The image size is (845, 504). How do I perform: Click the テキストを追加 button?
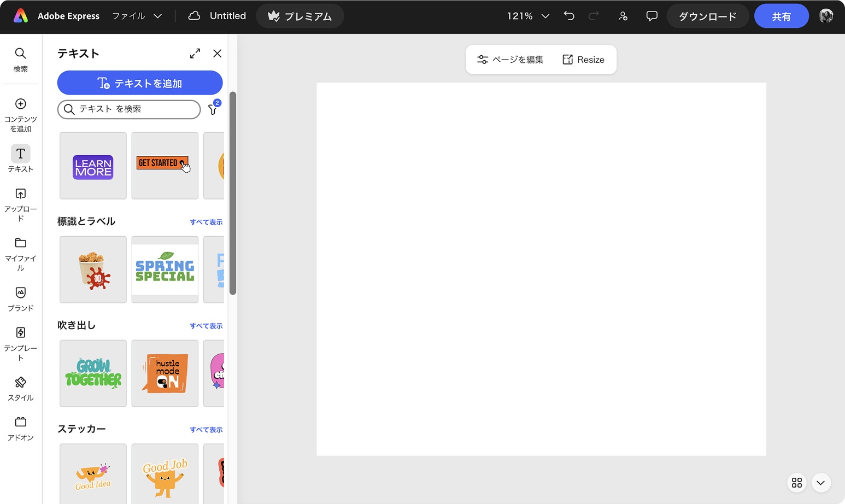click(x=140, y=83)
